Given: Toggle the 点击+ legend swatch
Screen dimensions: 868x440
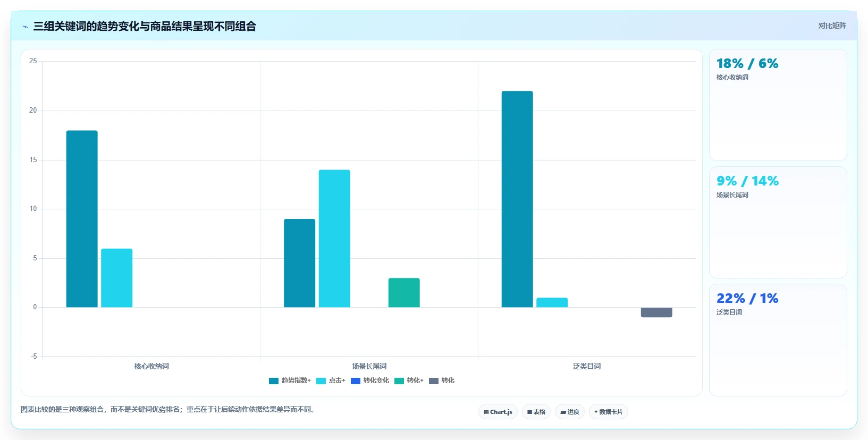Looking at the screenshot, I should click(x=321, y=381).
